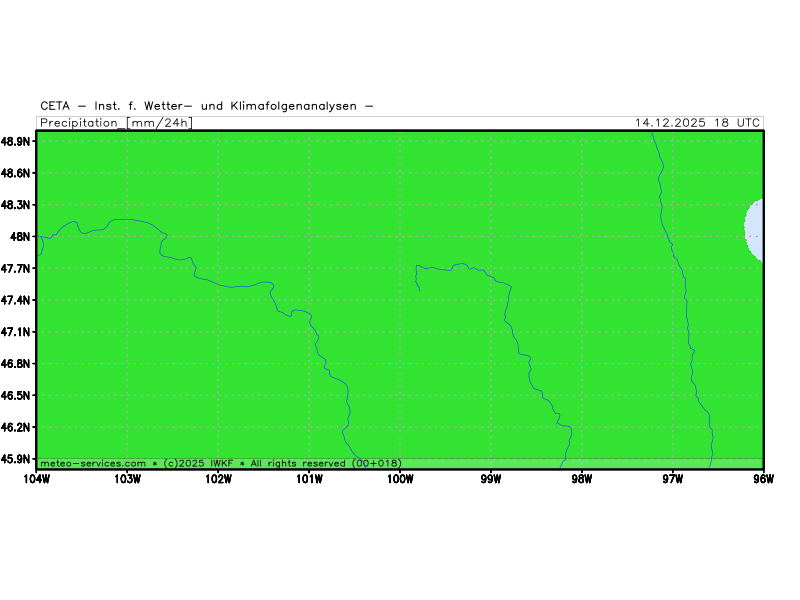Click the 14.12.2025 18 UTC timestamp
This screenshot has height=600, width=800.
point(697,123)
